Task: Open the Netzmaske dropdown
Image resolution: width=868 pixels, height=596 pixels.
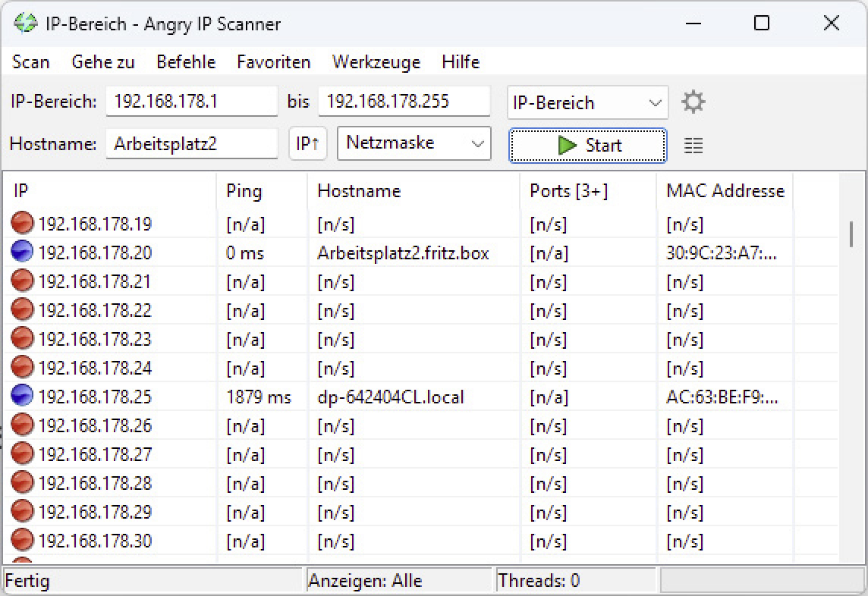Action: (414, 143)
